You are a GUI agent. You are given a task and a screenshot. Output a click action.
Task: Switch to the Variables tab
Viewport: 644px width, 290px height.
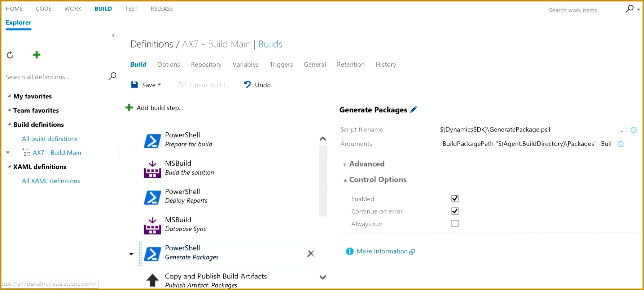tap(245, 64)
